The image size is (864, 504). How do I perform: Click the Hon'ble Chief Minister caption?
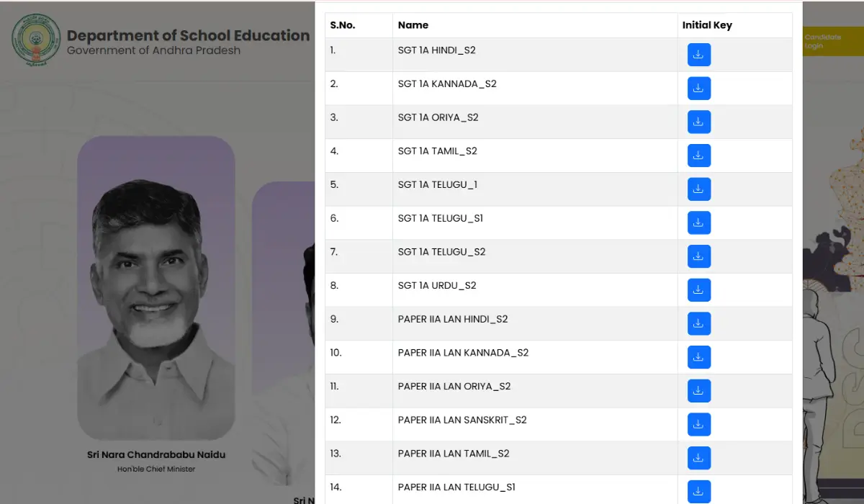(156, 469)
